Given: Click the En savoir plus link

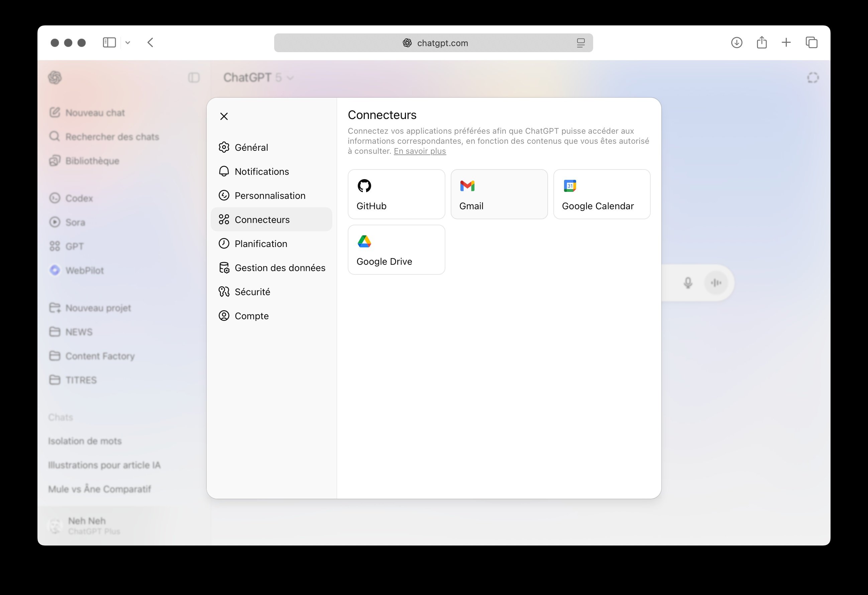Looking at the screenshot, I should (419, 151).
